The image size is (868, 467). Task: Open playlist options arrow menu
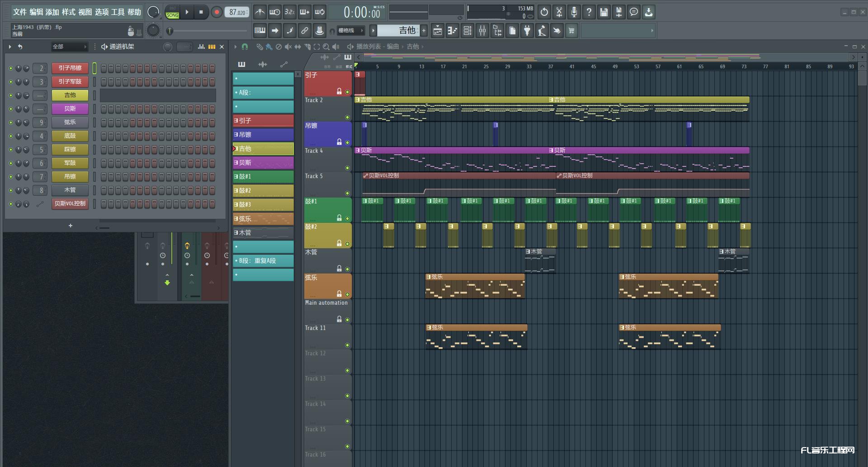point(236,47)
